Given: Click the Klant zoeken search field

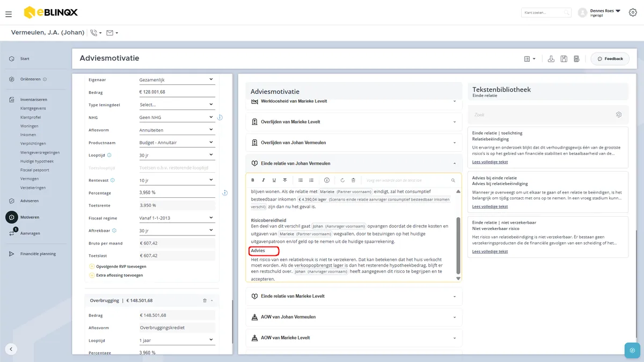Looking at the screenshot, I should point(545,12).
